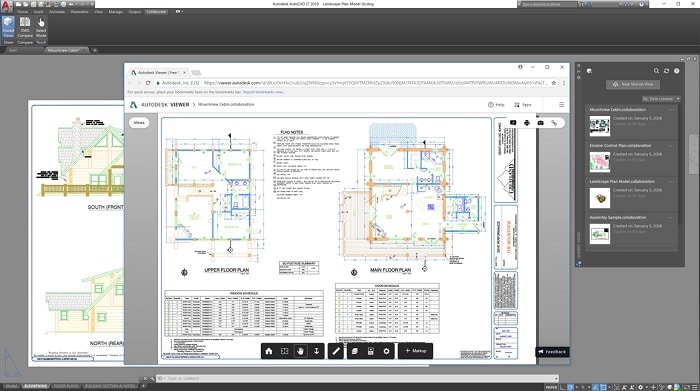Select the FLOOR PLANS layout tab
Image resolution: width=700 pixels, height=391 pixels.
click(66, 386)
